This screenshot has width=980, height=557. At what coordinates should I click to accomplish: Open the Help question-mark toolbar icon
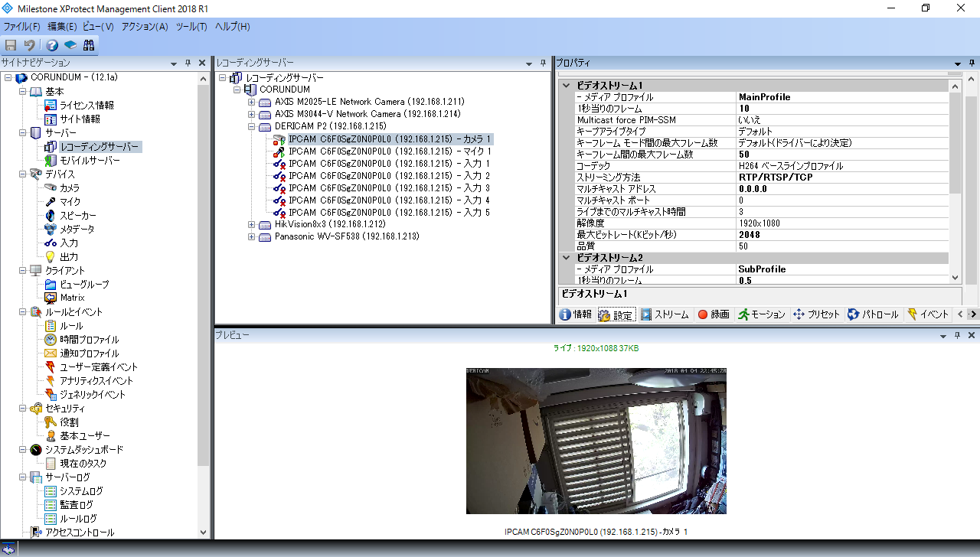(52, 45)
